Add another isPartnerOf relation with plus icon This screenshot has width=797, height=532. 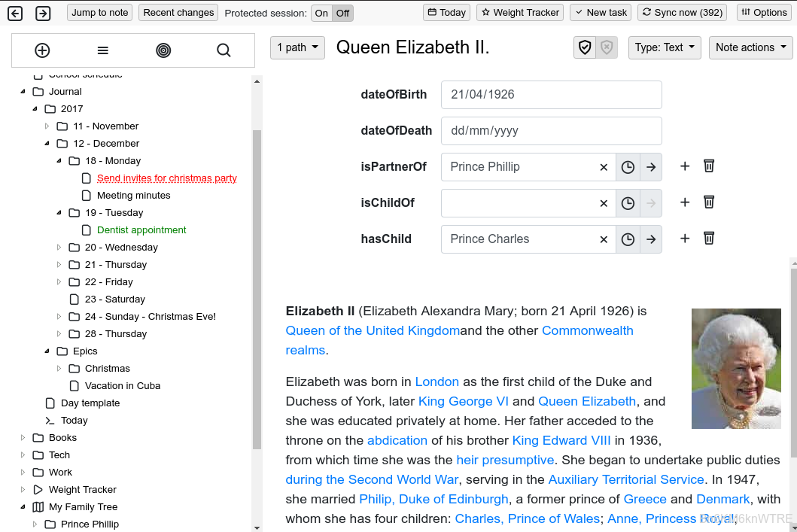685,166
